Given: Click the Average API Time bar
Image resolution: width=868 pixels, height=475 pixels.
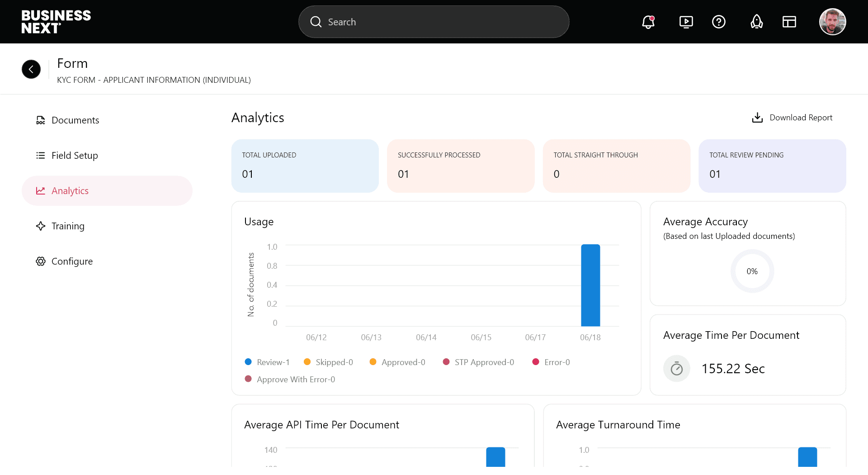Looking at the screenshot, I should click(495, 457).
